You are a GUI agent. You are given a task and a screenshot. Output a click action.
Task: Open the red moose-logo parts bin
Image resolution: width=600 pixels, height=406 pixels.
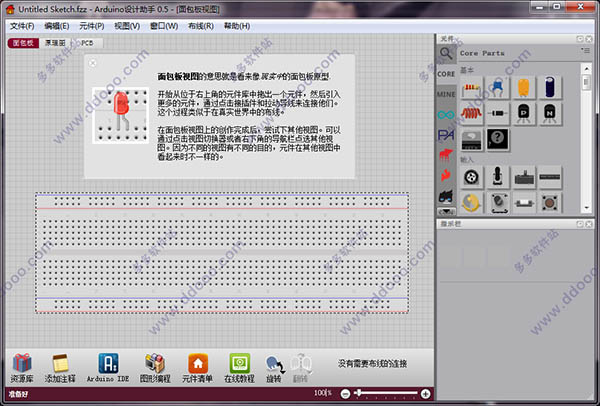446,155
